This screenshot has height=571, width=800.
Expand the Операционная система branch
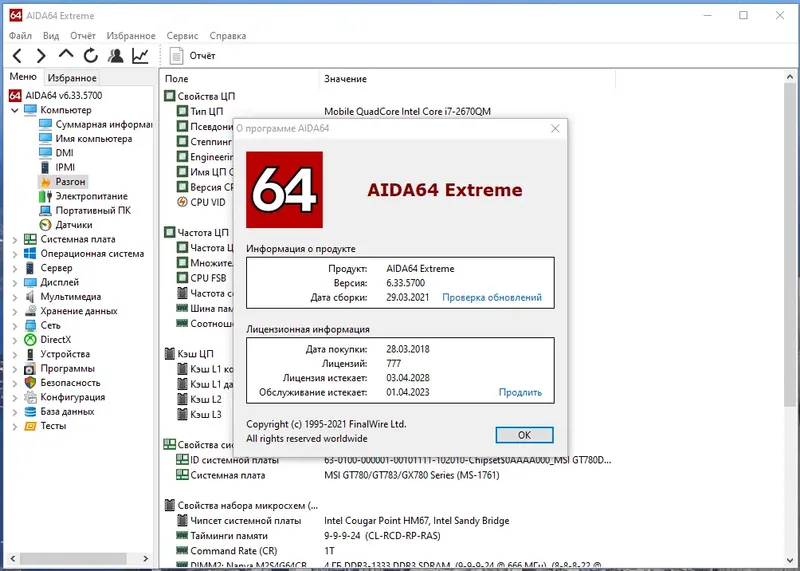click(14, 254)
